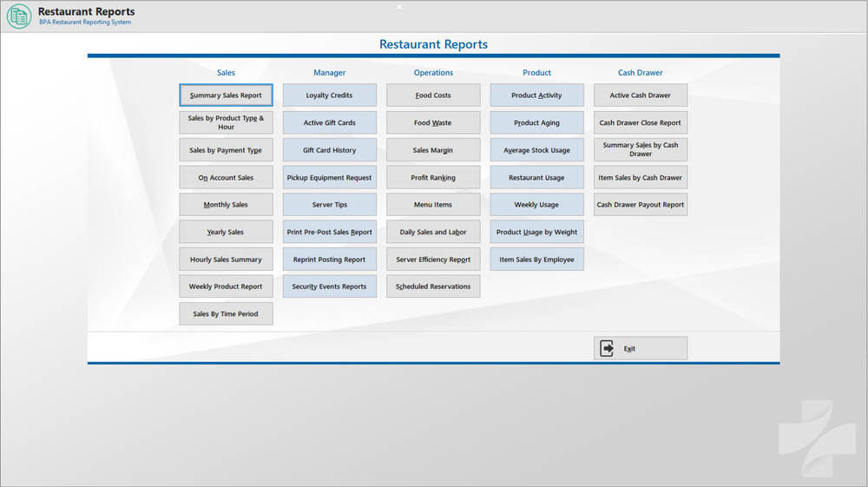868x487 pixels.
Task: Launch Security Events Reports
Action: [x=329, y=286]
